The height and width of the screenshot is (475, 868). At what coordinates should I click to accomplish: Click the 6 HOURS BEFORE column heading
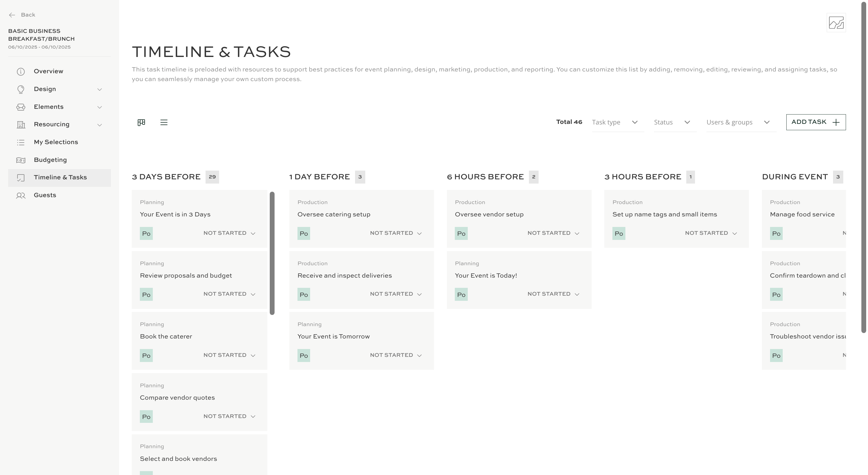coord(485,177)
